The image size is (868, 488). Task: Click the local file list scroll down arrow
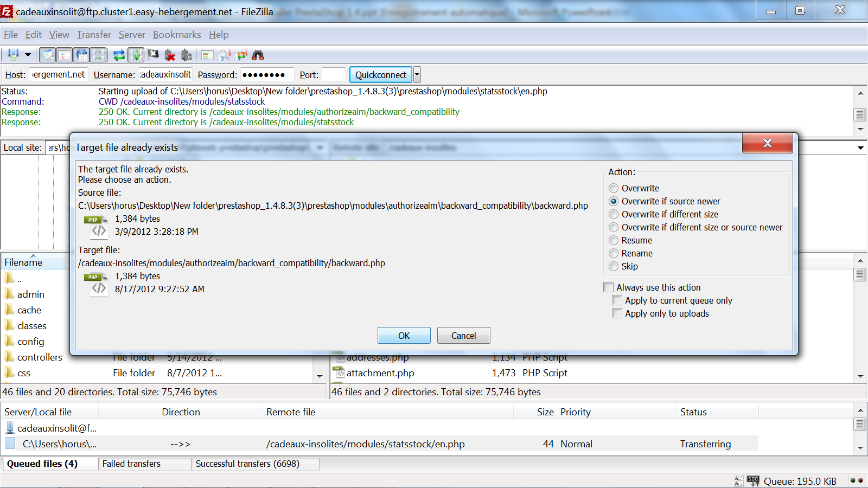320,376
